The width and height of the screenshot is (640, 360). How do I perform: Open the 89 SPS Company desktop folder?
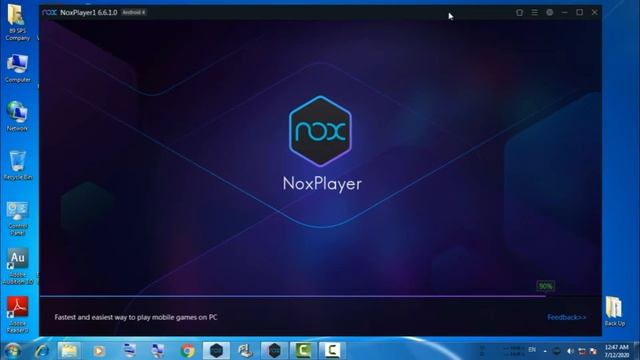pyautogui.click(x=17, y=21)
